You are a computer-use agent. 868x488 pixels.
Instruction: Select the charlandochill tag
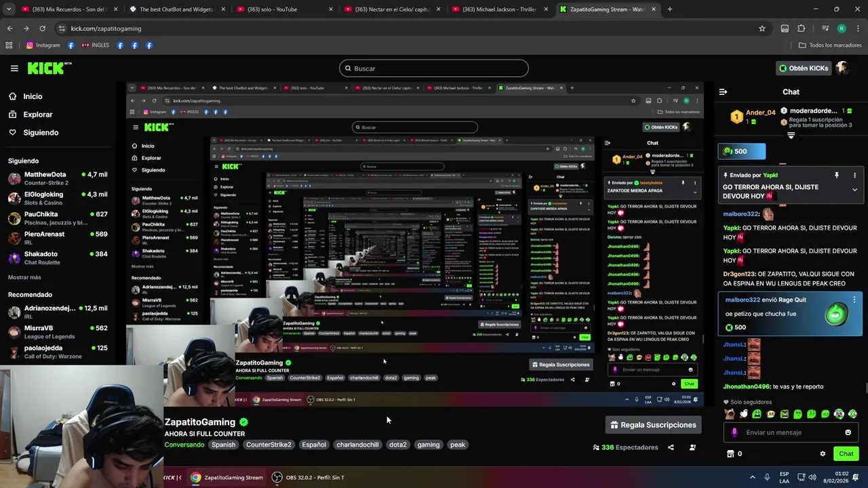357,445
